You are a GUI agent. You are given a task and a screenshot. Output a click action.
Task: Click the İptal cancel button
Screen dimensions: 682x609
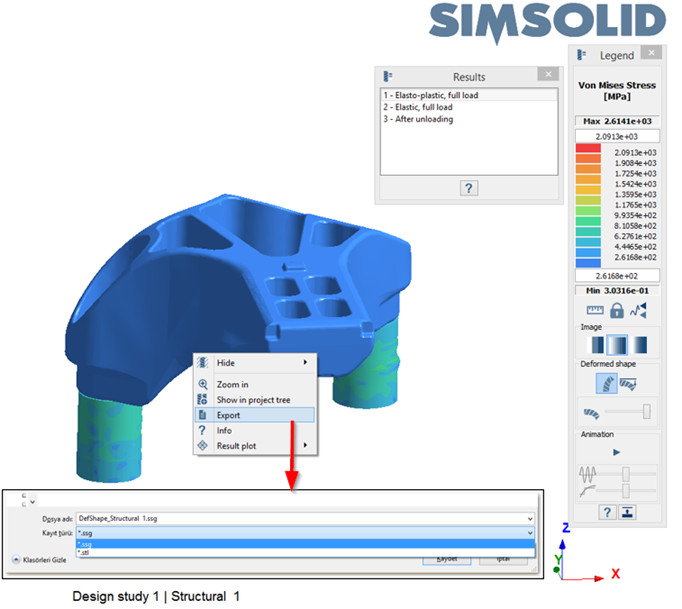click(x=503, y=561)
